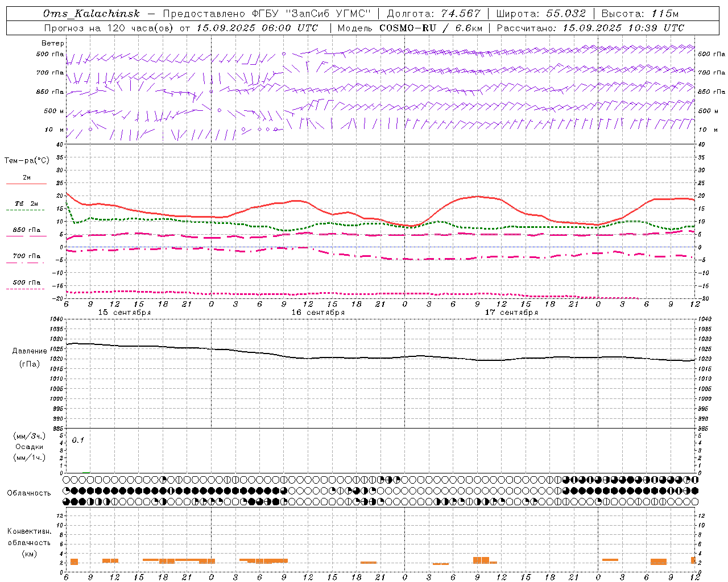Click the '(мм/1ч.)' precipitation unit label

[x=30, y=458]
